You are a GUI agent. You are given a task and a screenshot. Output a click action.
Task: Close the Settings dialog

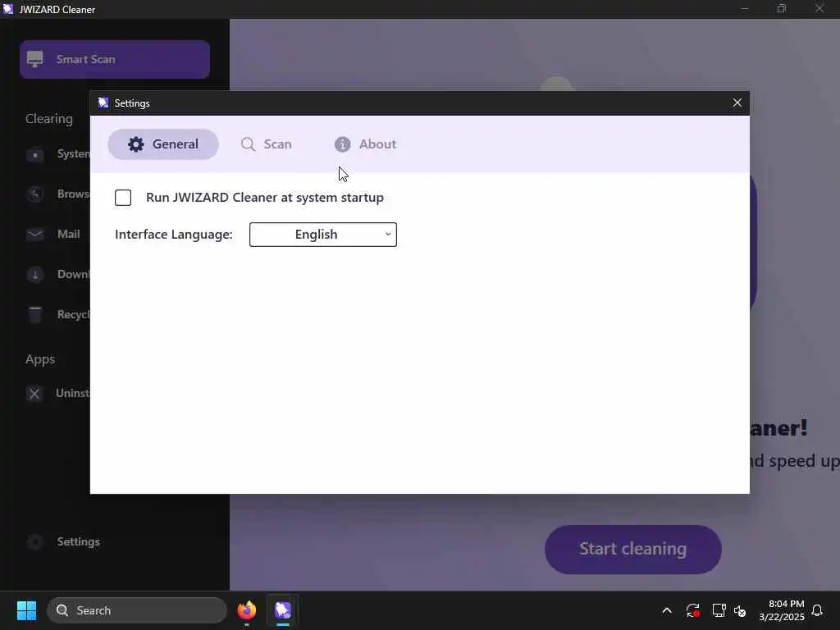point(737,103)
